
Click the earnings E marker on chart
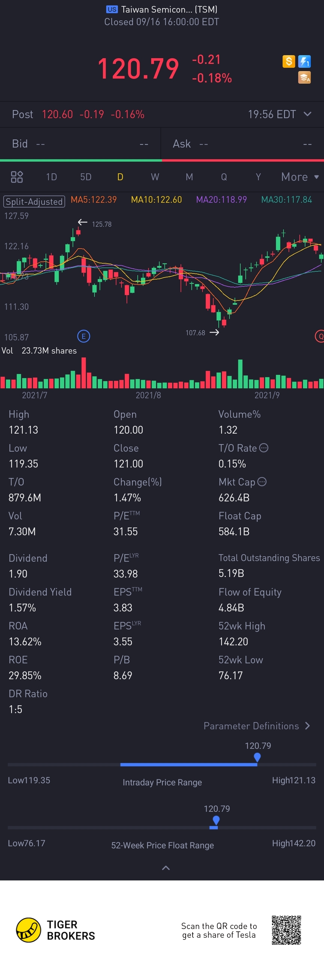(84, 336)
